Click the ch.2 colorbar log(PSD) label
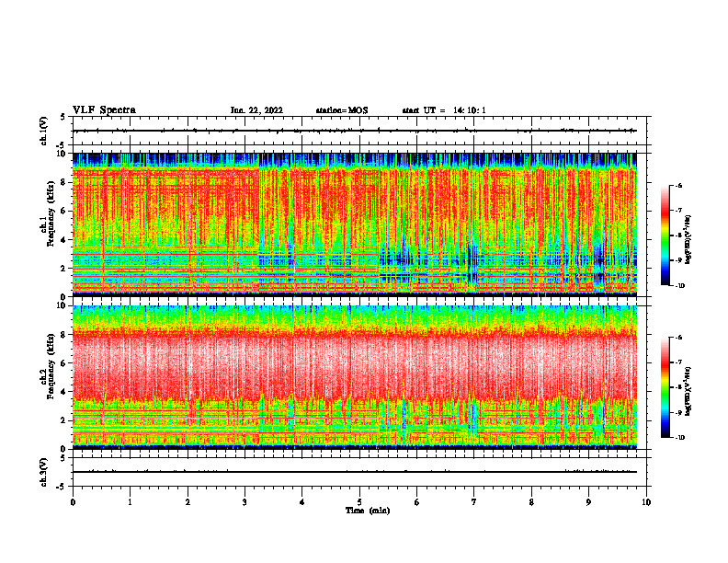728x563 pixels. coord(688,391)
